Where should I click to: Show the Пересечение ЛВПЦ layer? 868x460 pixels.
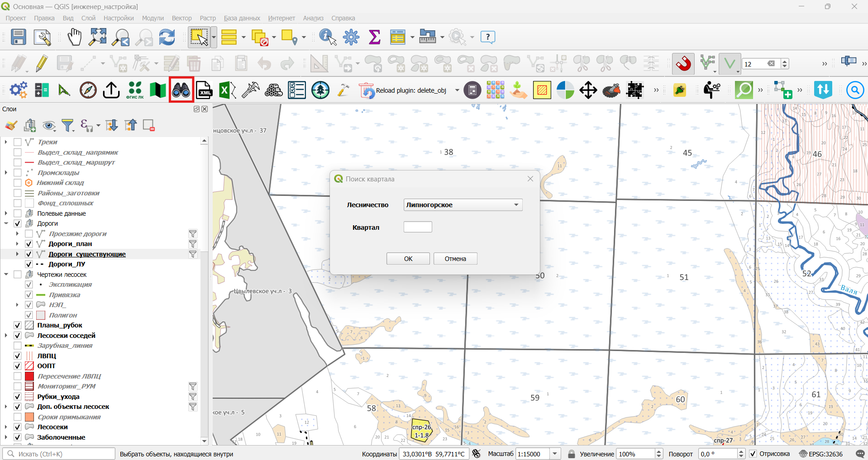(18, 376)
